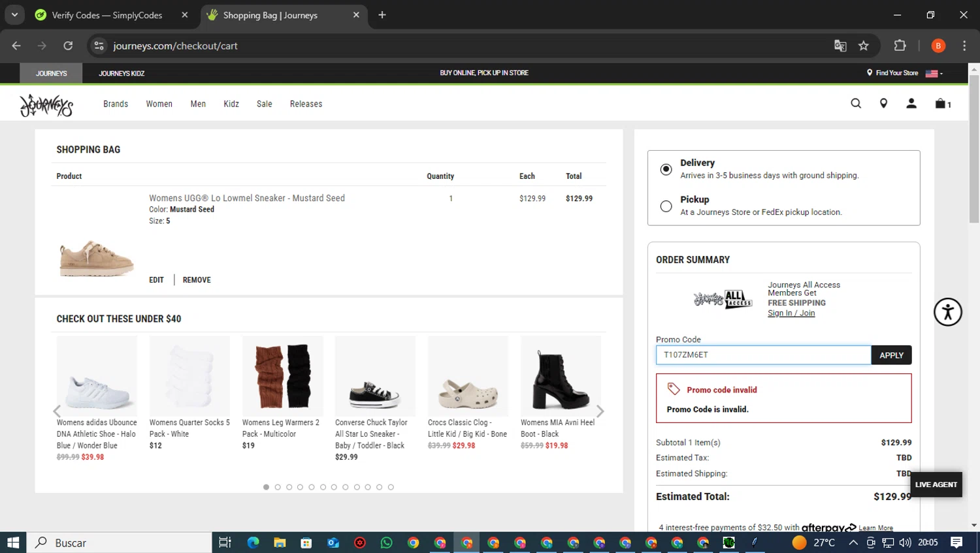This screenshot has height=553, width=980.
Task: Open the account profile icon
Action: (x=911, y=104)
